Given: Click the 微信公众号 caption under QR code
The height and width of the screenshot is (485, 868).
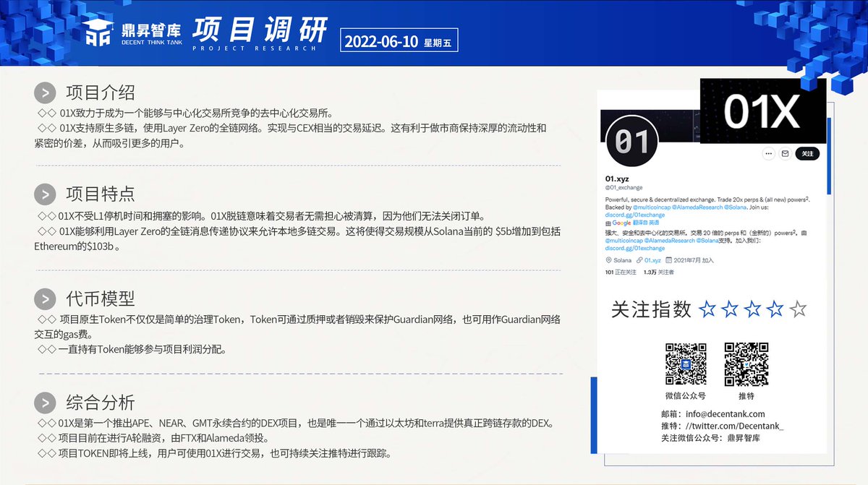Looking at the screenshot, I should tap(685, 396).
